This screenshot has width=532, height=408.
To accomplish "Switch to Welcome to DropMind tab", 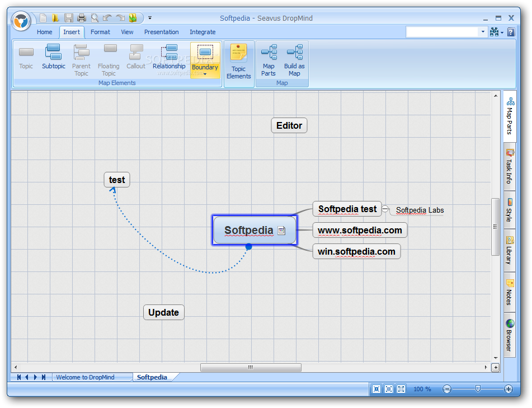I will [86, 377].
